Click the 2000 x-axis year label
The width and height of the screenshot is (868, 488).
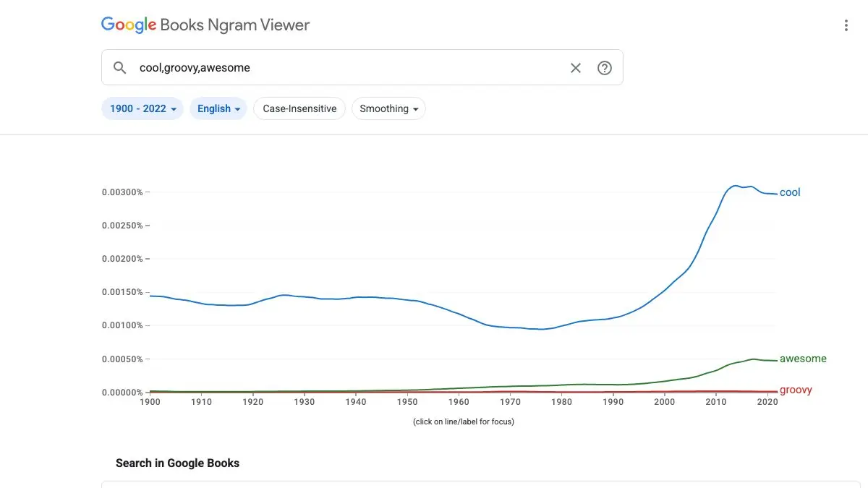tap(664, 402)
